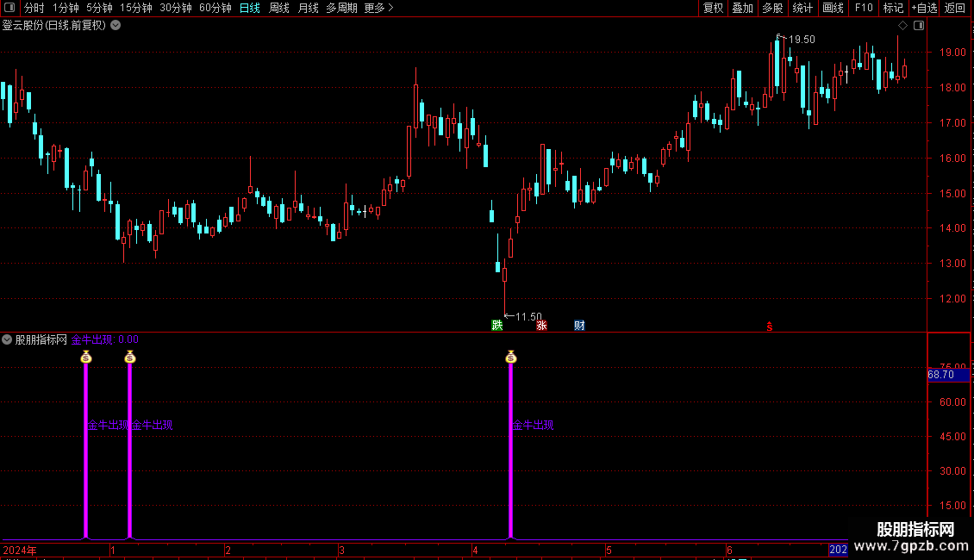
Task: Select the 日线 daily tab
Action: (250, 8)
